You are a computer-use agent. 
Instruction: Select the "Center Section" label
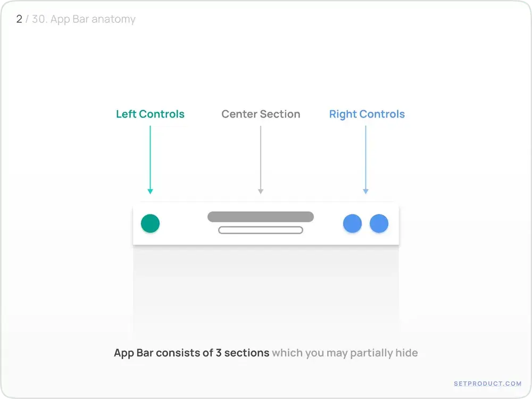click(261, 114)
